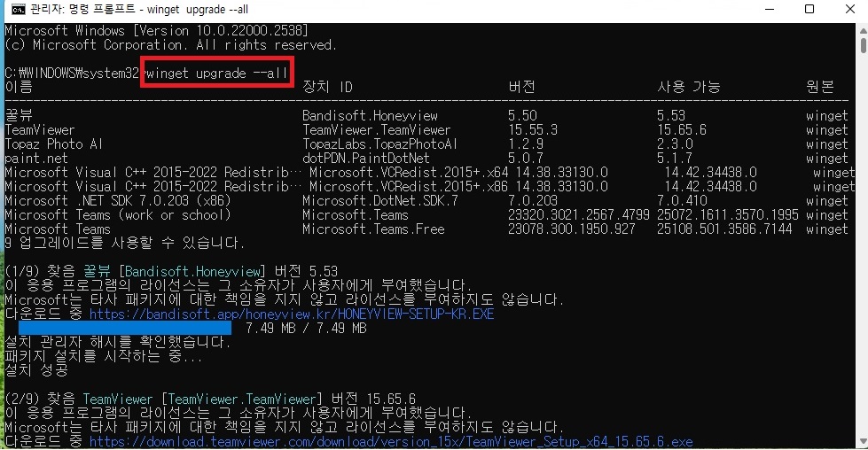This screenshot has height=450, width=868.
Task: Click the '장치 ID' column header
Action: point(327,87)
